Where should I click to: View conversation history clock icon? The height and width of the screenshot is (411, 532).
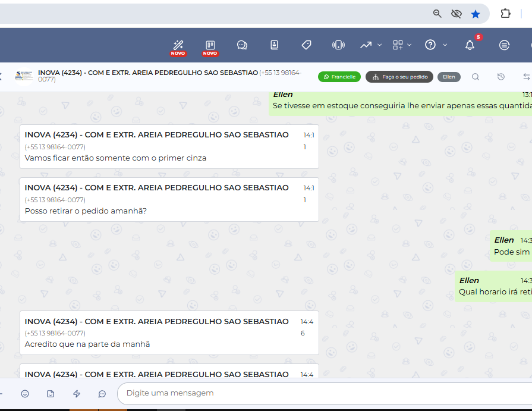point(501,77)
